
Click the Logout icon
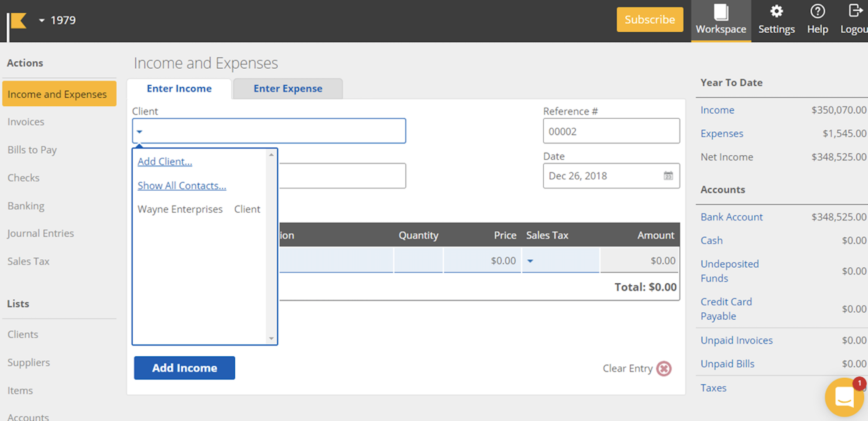855,11
